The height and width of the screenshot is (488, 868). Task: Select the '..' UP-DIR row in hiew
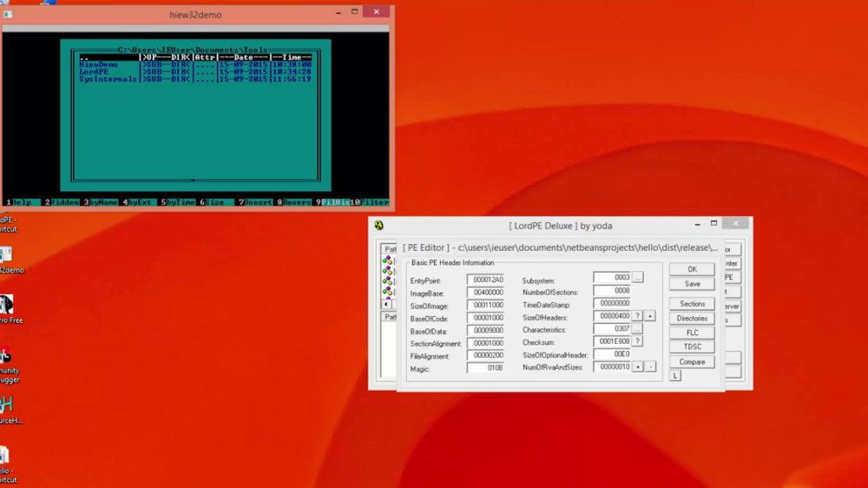pyautogui.click(x=194, y=57)
